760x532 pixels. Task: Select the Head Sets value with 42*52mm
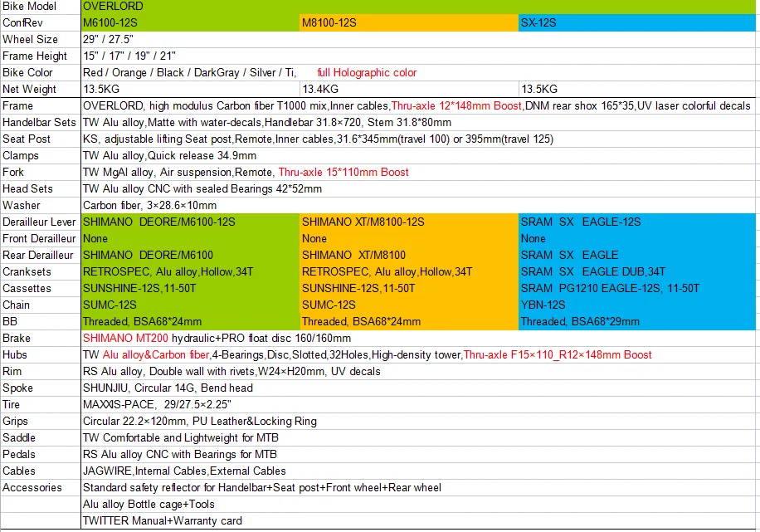pyautogui.click(x=418, y=188)
